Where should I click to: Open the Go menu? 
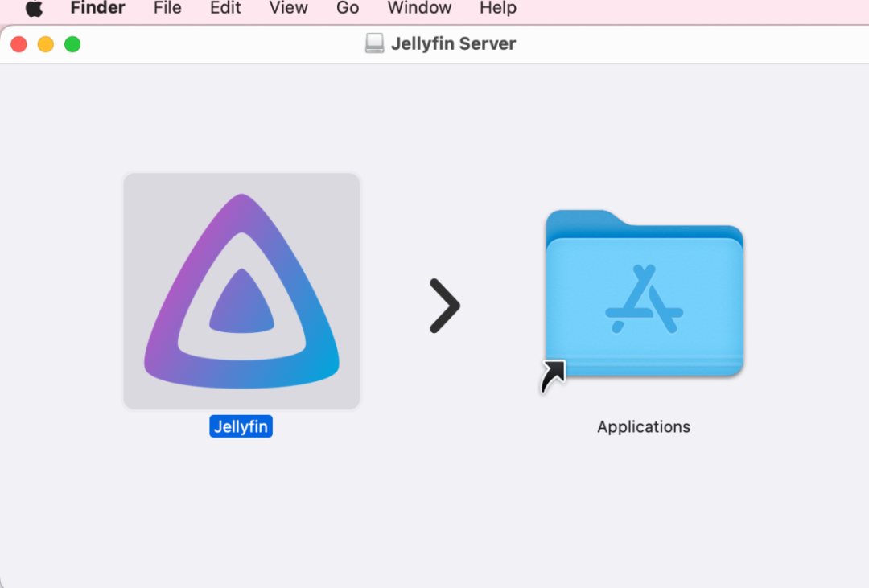pyautogui.click(x=348, y=8)
